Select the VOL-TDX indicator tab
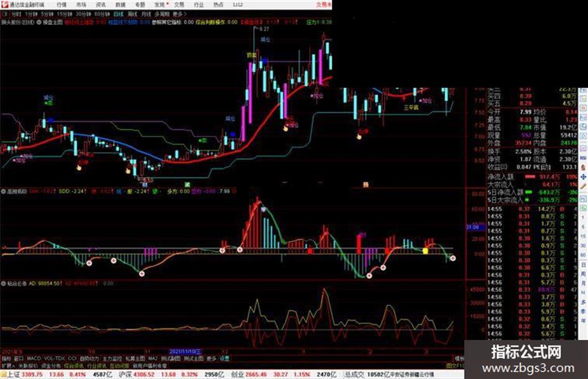 [54, 358]
